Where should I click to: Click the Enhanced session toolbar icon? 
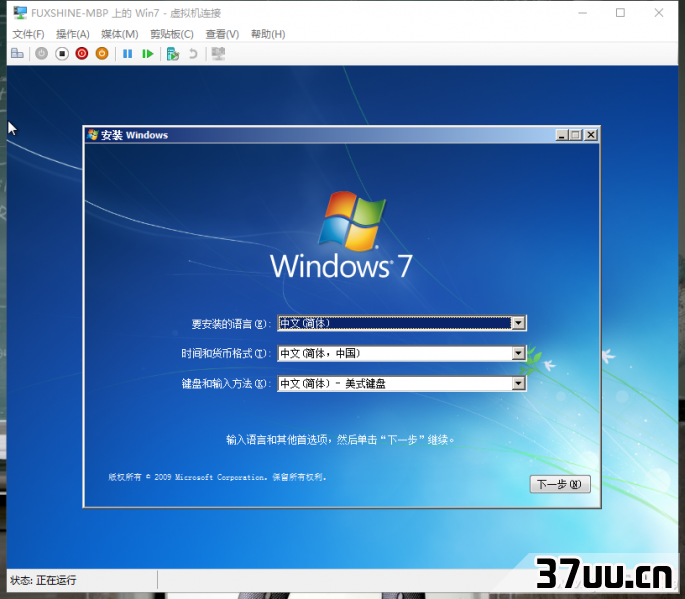[218, 54]
